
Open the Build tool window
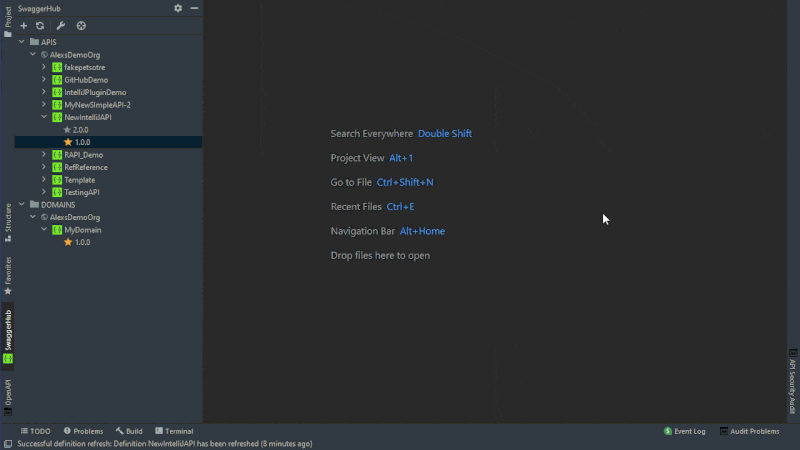point(129,431)
